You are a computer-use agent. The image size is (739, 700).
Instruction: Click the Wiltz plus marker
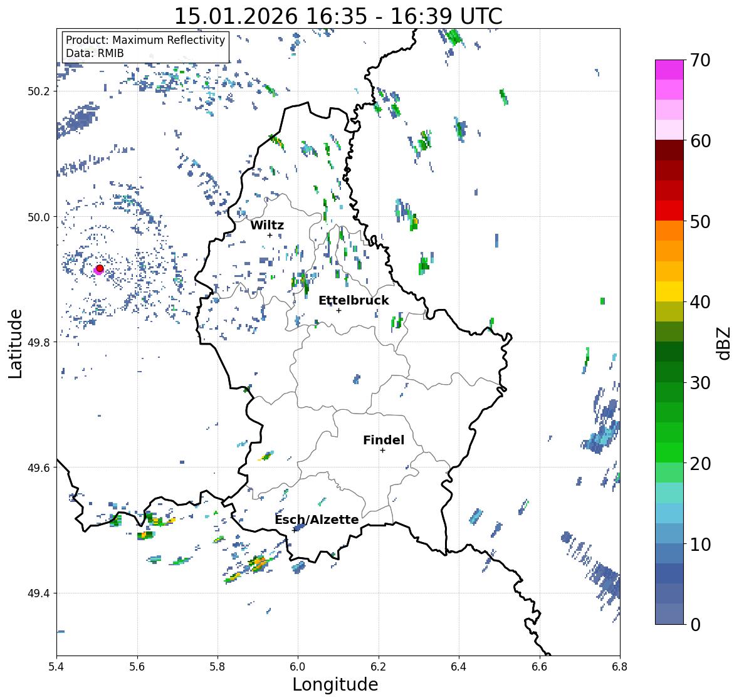point(270,235)
